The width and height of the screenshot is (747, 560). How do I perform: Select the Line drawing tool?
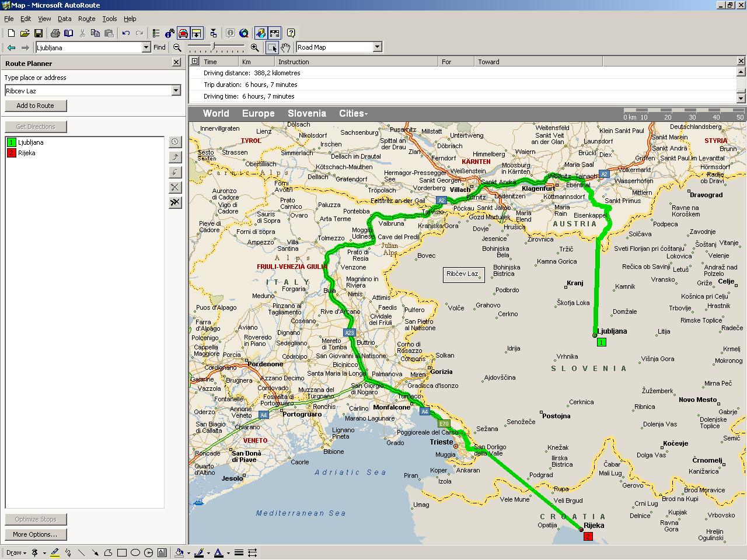[x=81, y=552]
